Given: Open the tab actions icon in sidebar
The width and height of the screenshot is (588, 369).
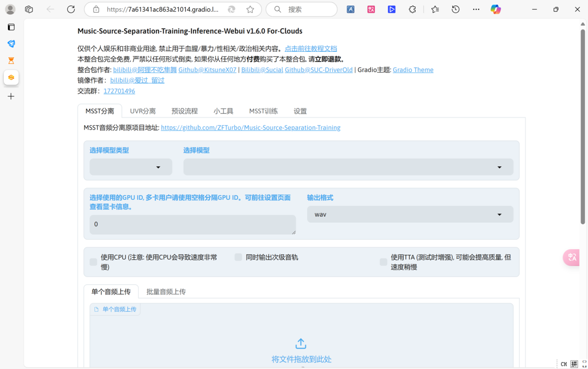Looking at the screenshot, I should coord(11,27).
